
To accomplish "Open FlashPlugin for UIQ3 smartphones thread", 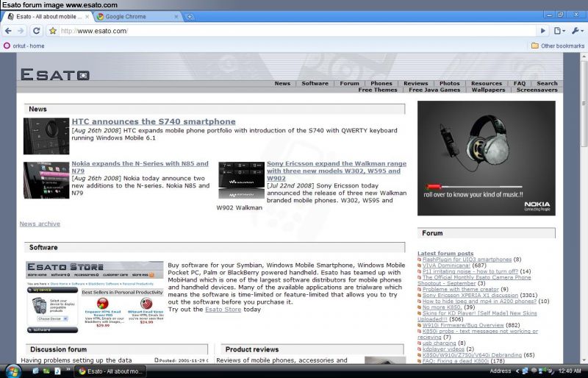I will 467,260.
